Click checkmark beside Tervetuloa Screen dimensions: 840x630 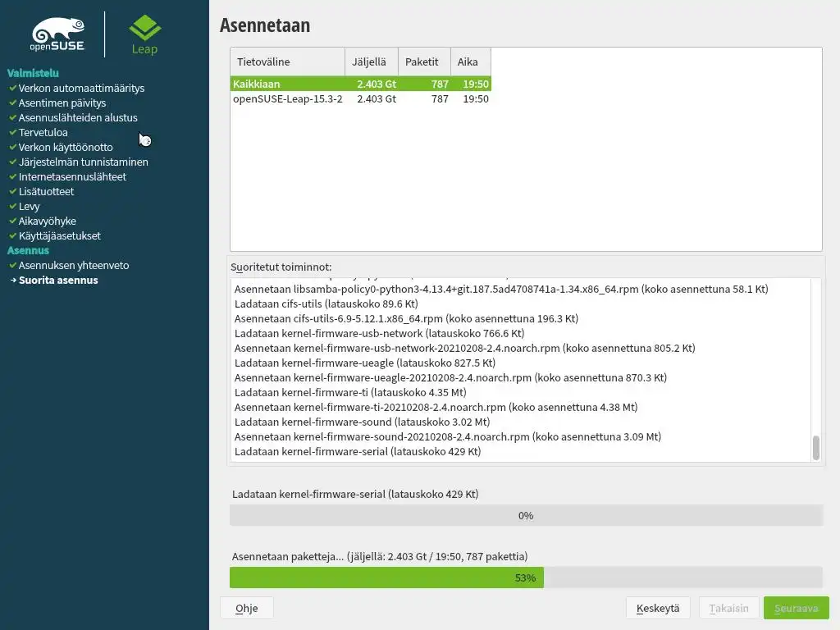click(x=13, y=132)
